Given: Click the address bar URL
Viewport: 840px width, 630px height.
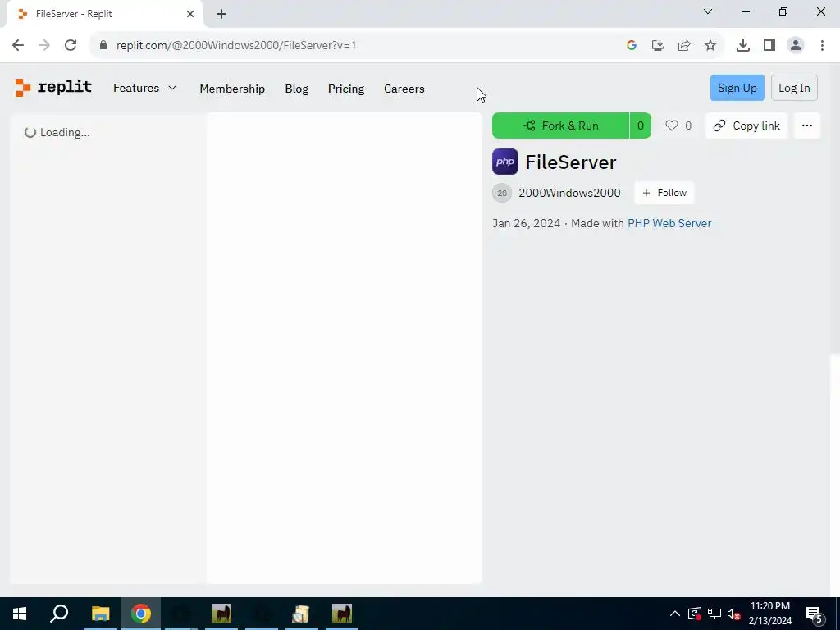Looking at the screenshot, I should 236,46.
